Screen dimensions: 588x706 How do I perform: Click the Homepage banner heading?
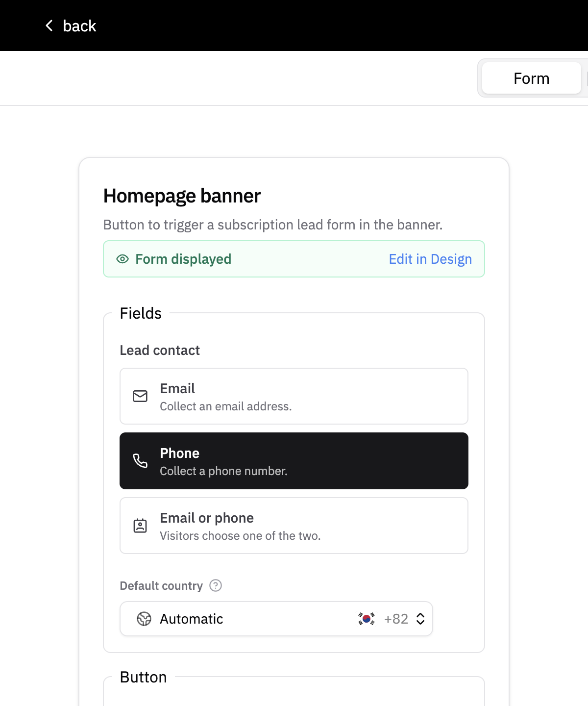pyautogui.click(x=182, y=196)
